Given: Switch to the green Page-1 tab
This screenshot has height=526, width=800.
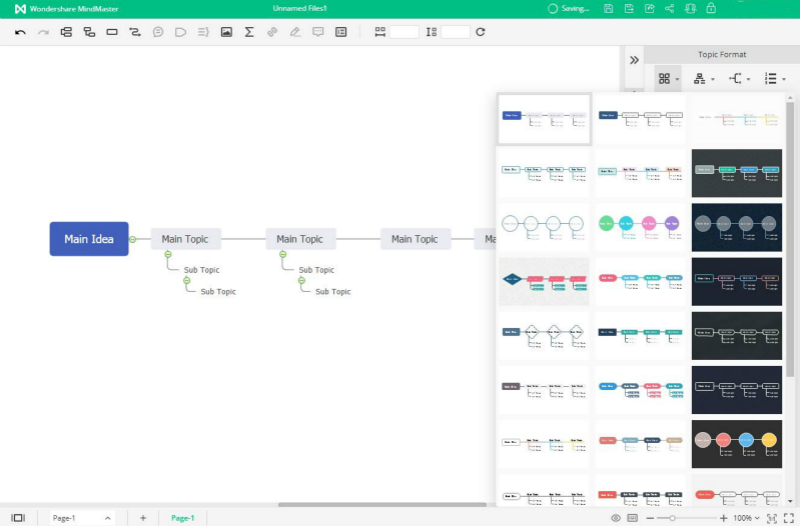Looking at the screenshot, I should [x=182, y=518].
